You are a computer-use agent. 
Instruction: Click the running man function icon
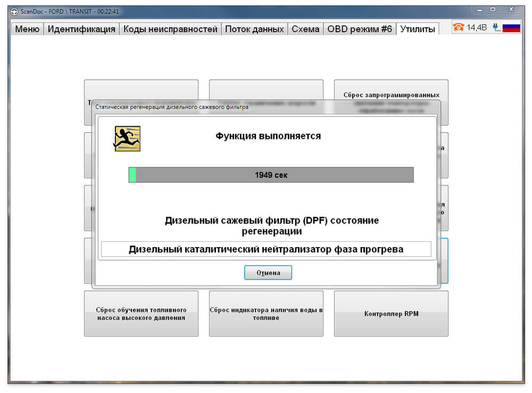(127, 138)
